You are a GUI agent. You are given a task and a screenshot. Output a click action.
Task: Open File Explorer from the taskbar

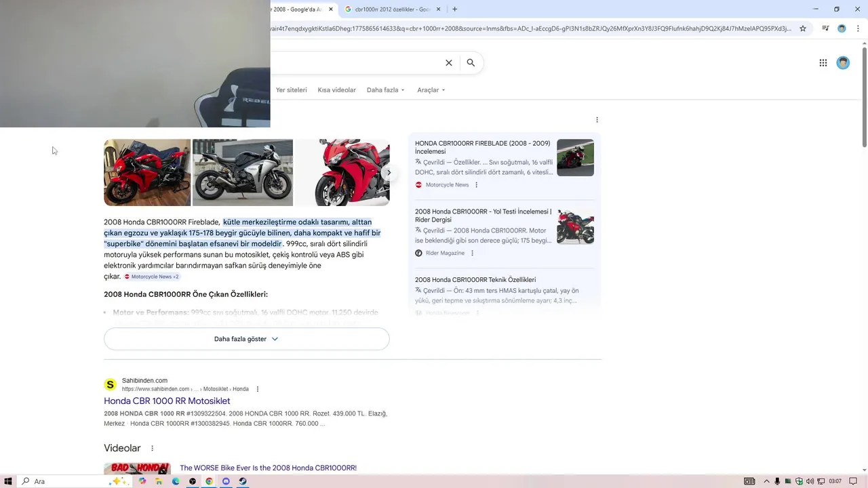pyautogui.click(x=159, y=481)
